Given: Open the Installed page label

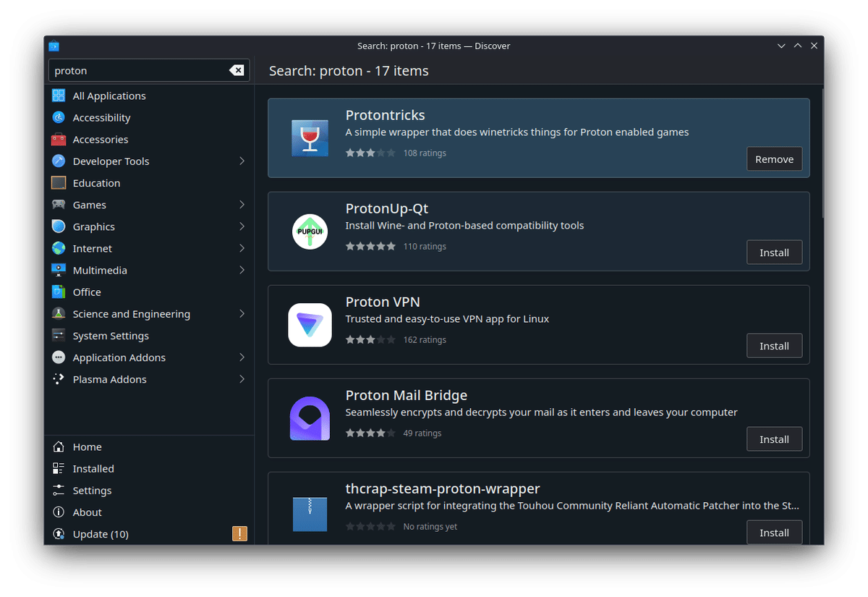Looking at the screenshot, I should [93, 468].
